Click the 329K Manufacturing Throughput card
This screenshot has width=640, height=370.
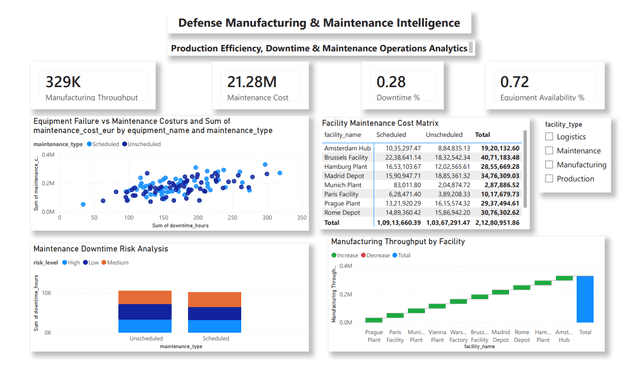93,85
